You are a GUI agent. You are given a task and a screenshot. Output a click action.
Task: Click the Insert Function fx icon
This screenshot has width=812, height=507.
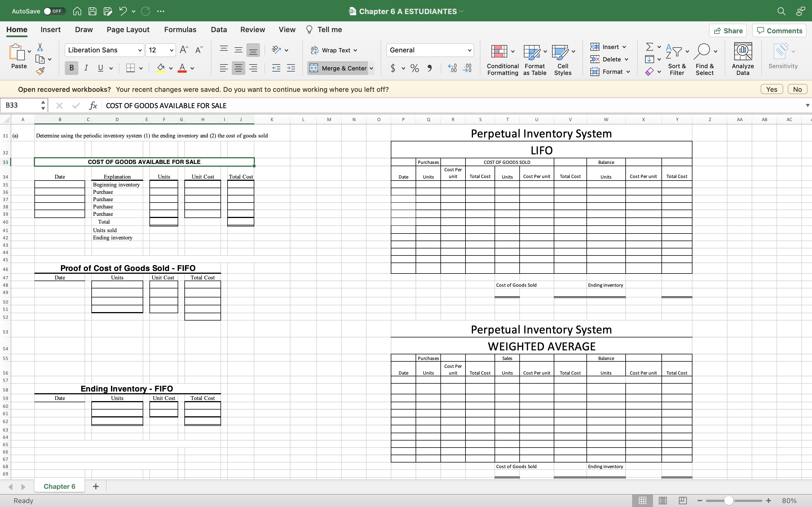pos(93,106)
